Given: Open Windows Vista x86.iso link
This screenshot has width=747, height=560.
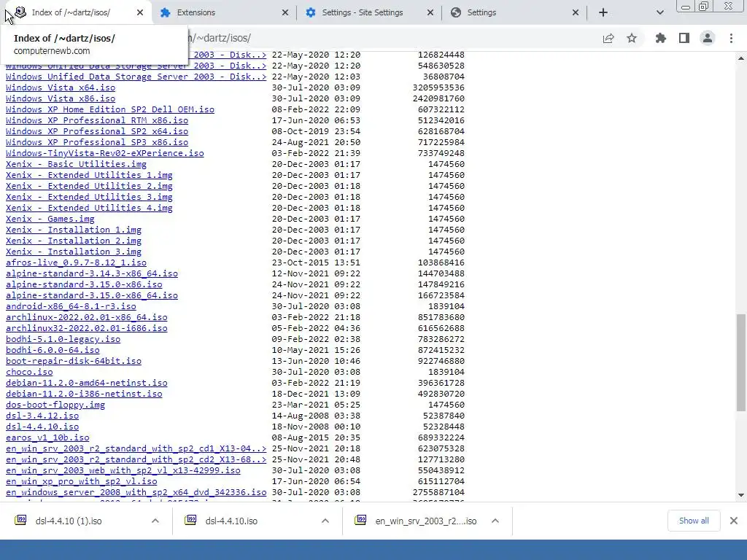Looking at the screenshot, I should 61,98.
